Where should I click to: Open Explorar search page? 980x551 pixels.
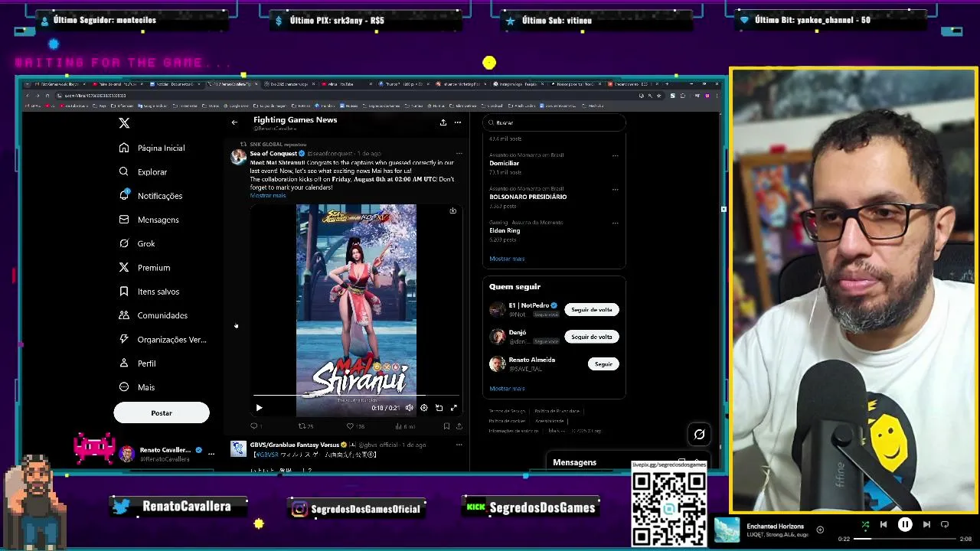click(x=143, y=172)
